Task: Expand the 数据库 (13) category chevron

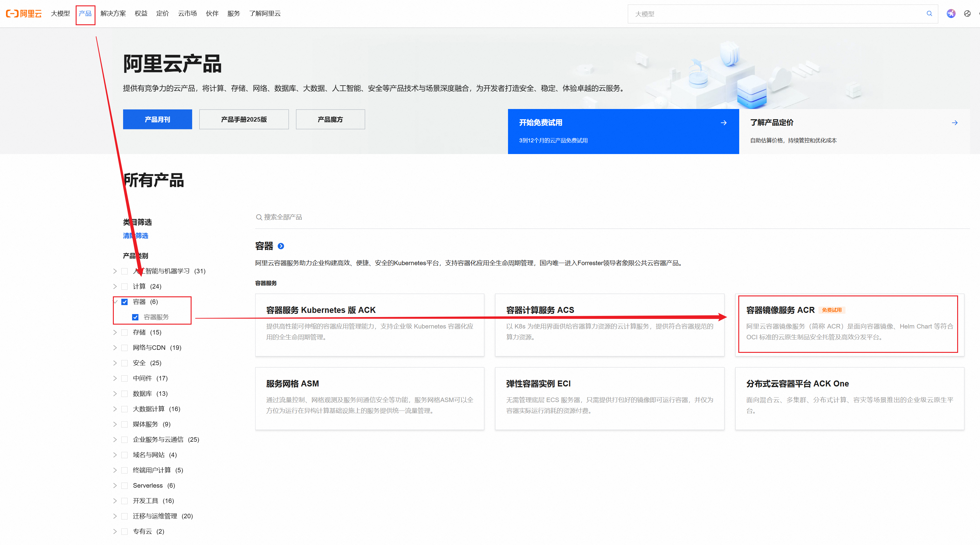Action: 115,394
